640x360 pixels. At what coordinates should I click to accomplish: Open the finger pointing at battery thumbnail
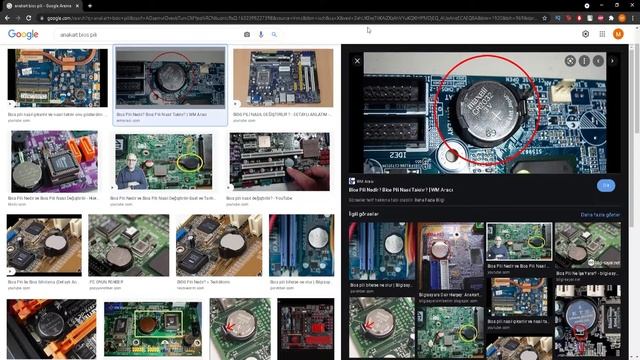coord(280,162)
